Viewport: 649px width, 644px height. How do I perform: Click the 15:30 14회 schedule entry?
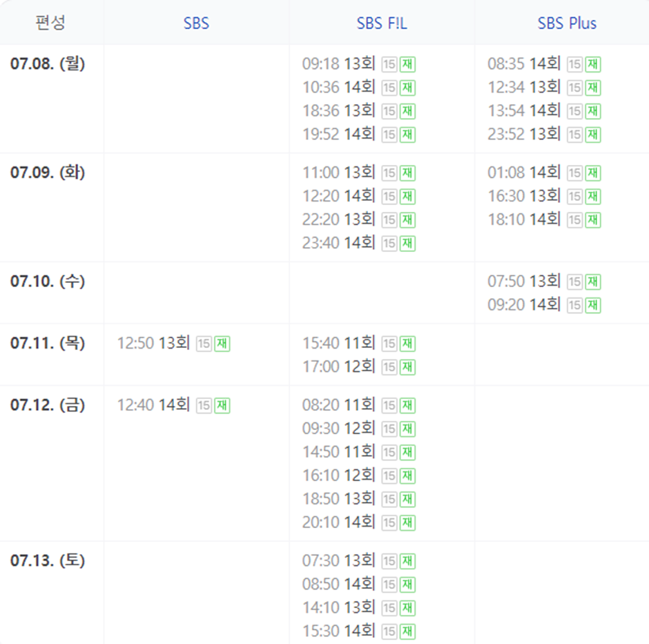338,632
